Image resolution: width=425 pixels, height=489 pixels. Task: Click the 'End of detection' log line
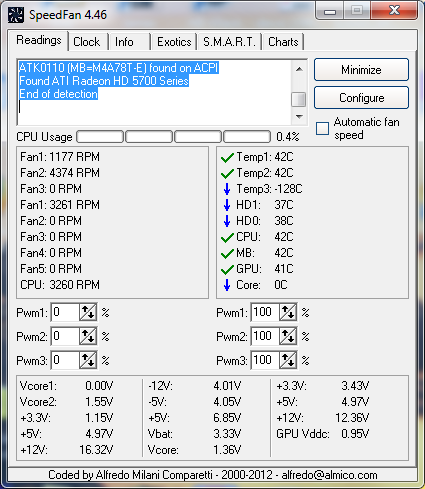[x=58, y=94]
